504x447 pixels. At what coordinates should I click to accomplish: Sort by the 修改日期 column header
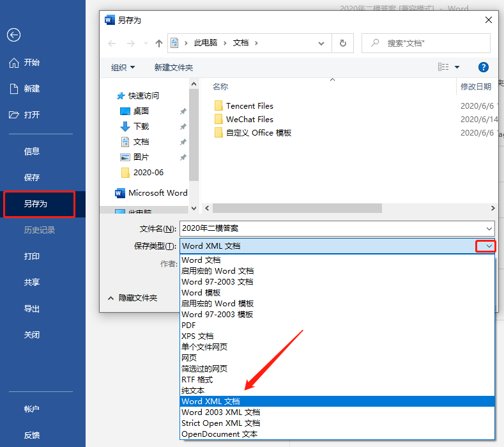point(476,86)
